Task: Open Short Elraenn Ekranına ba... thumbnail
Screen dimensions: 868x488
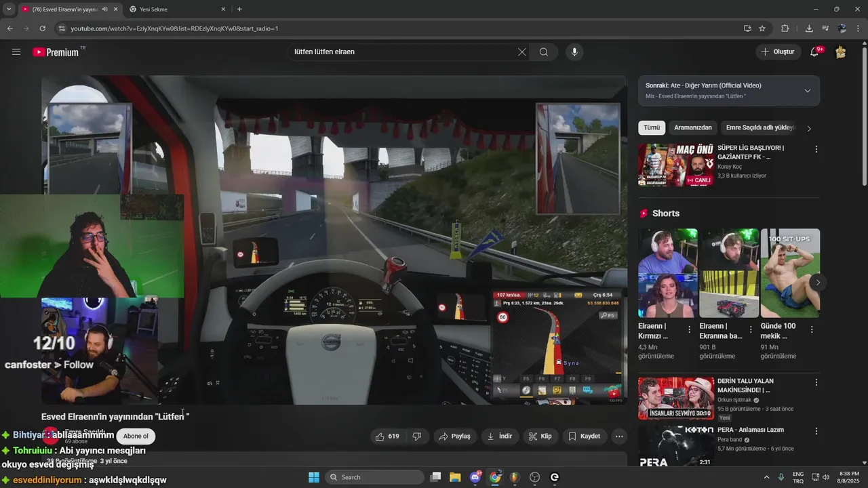Action: [729, 273]
